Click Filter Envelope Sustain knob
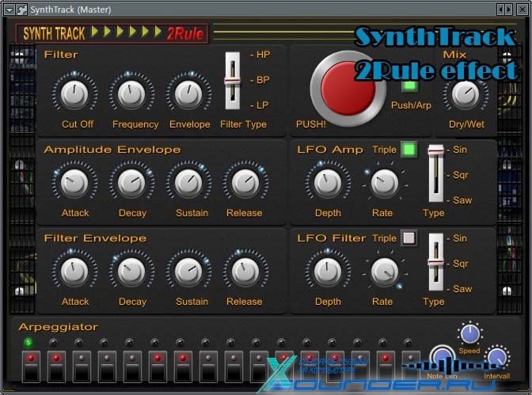This screenshot has width=532, height=395. click(x=188, y=272)
